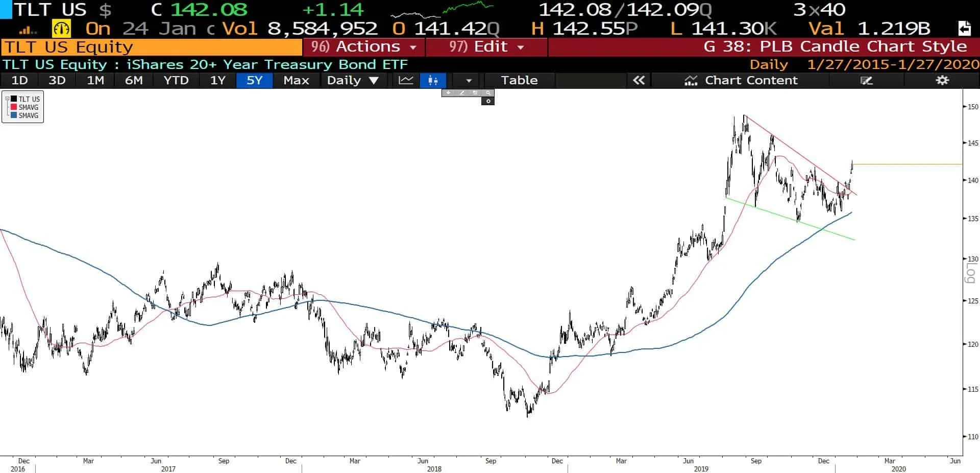Click the open value O 141.42Q

[447, 29]
